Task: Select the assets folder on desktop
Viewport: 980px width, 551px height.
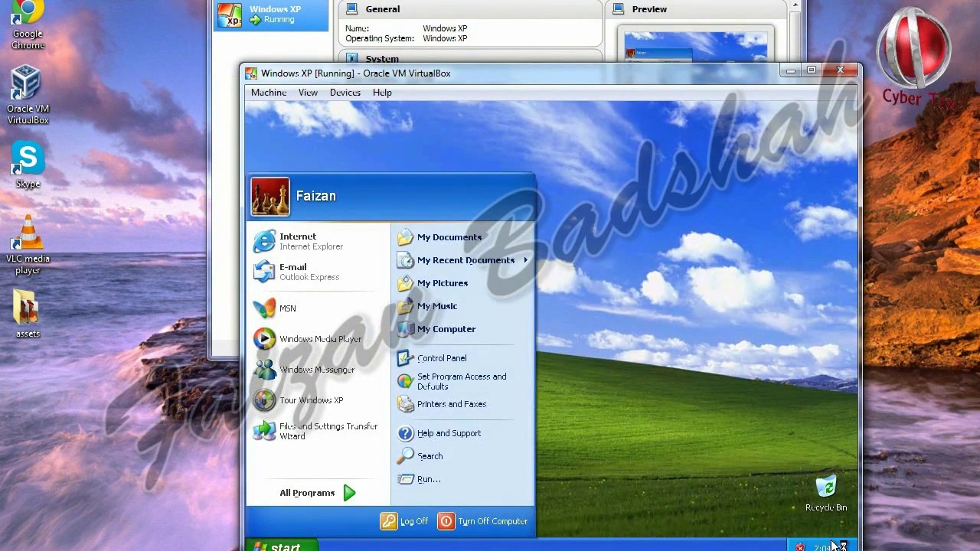Action: pos(28,313)
